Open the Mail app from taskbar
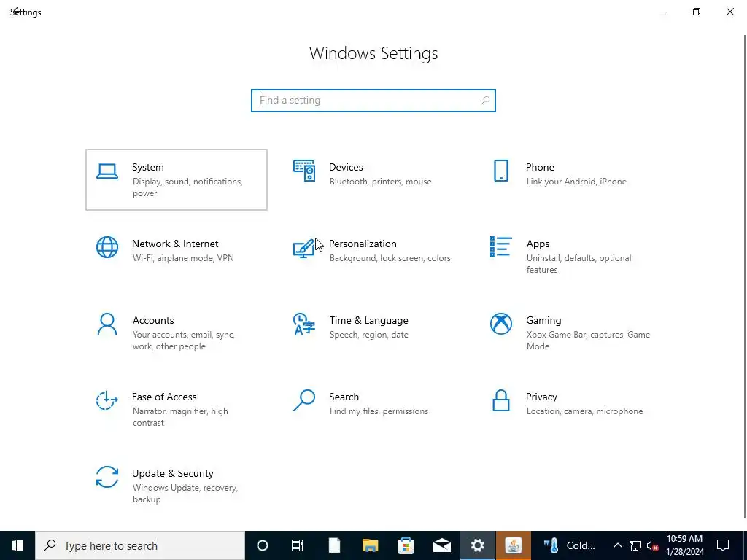747x560 pixels. 441,545
